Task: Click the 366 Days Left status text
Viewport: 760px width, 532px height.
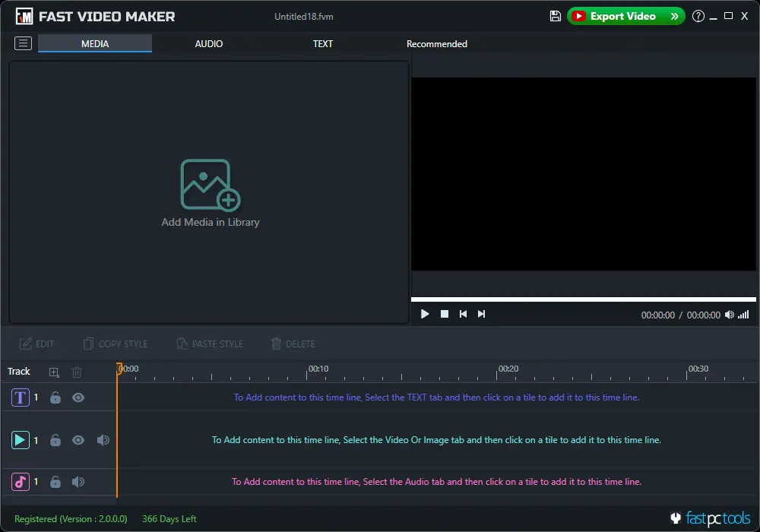Action: pos(169,519)
